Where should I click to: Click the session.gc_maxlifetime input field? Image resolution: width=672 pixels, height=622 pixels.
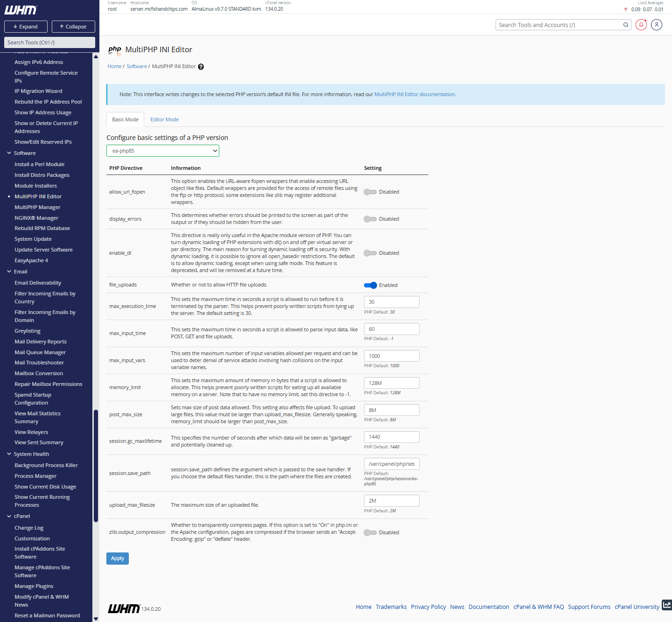[392, 437]
